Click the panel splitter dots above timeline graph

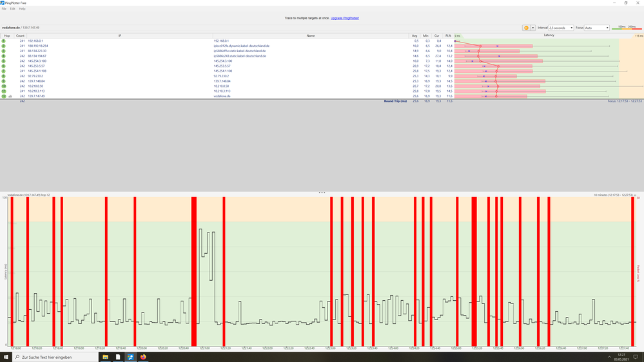322,193
